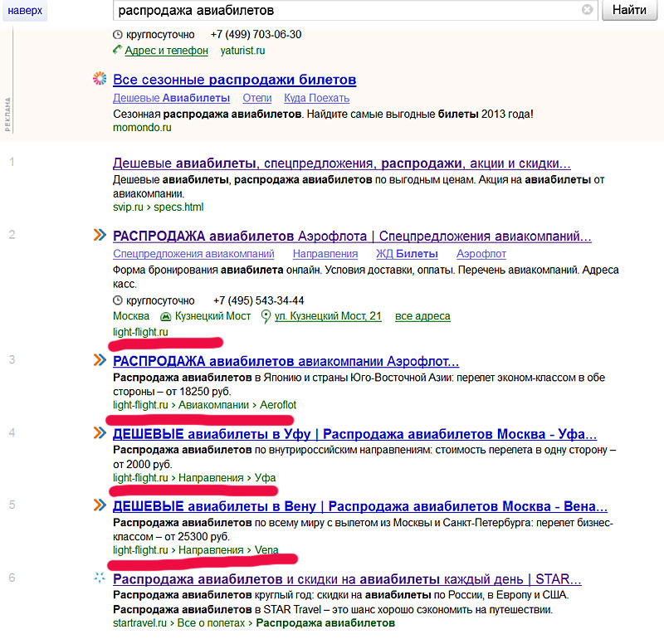
Task: Click the map pin icon near ул. Кузнецкий Мост, 21
Action: click(x=266, y=316)
